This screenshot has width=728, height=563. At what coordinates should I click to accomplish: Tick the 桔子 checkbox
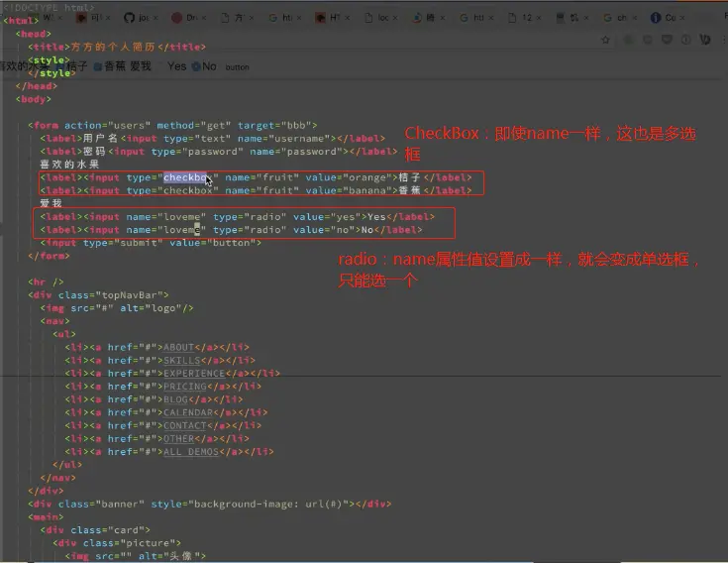59,66
